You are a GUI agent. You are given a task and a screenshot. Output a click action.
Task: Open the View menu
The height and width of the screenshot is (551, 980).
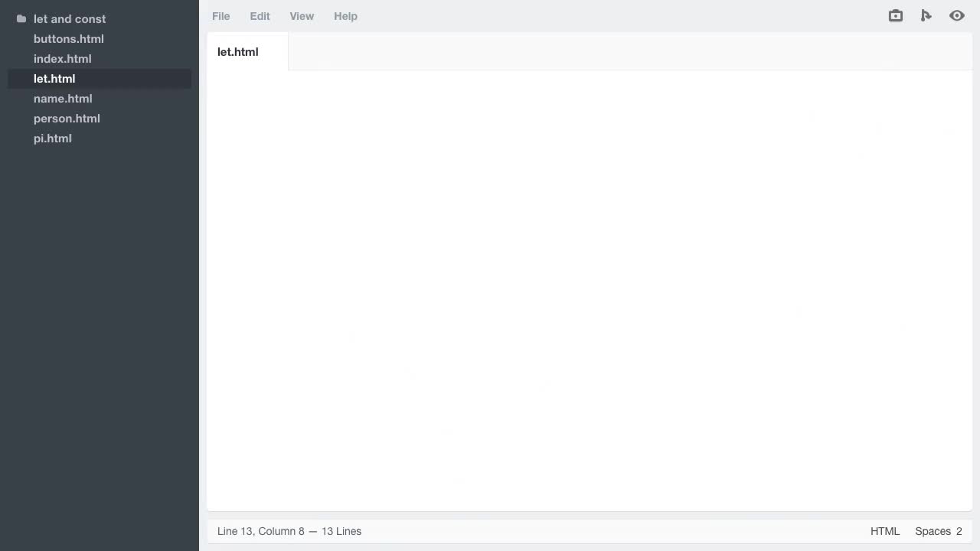pos(302,16)
